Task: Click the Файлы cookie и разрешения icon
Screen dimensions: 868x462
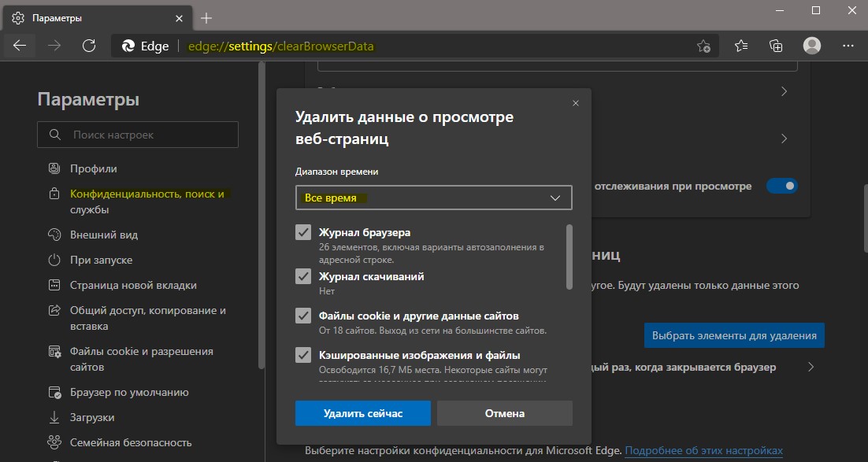Action: point(54,351)
